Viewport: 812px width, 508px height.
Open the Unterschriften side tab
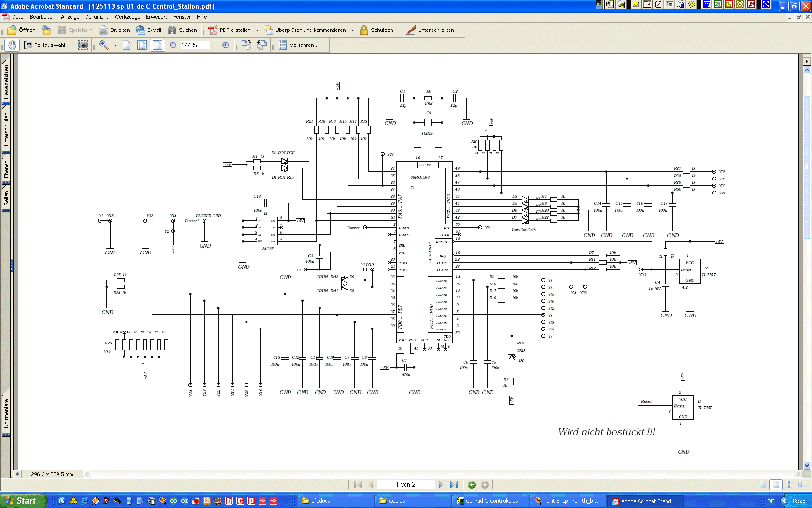(6, 129)
